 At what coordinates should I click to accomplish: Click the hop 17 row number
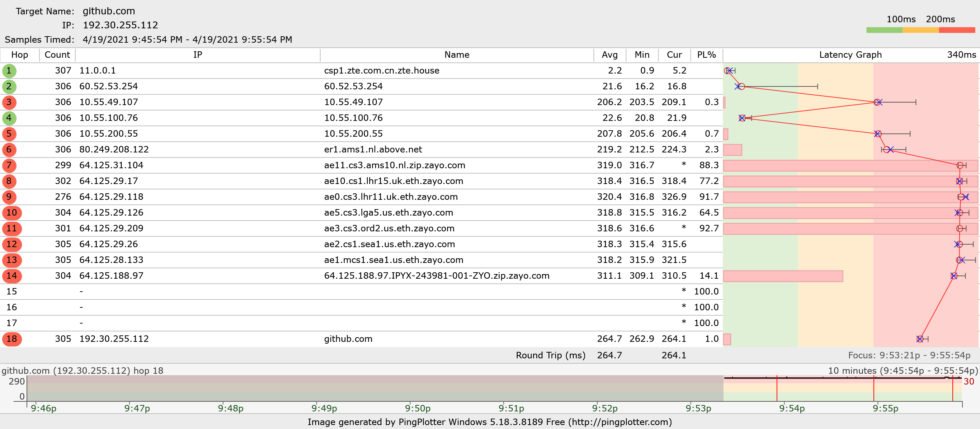point(12,323)
